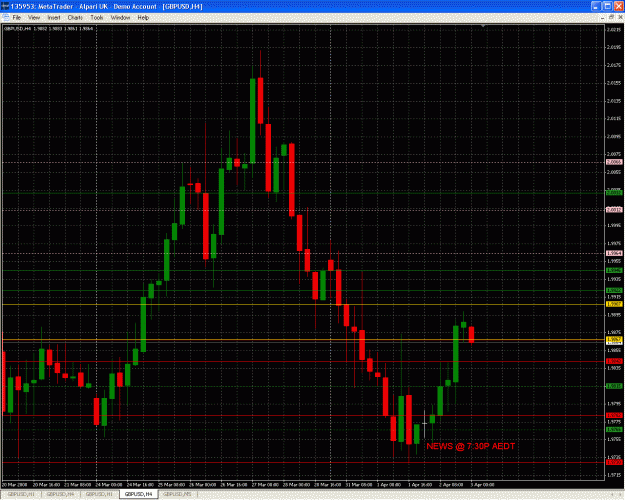625x500 pixels.
Task: Click the '20 Mar 2008' date axis label
Action: [x=14, y=485]
